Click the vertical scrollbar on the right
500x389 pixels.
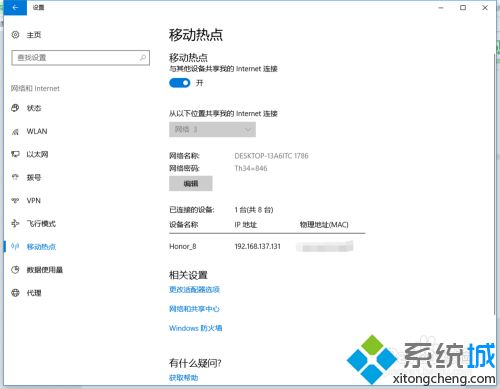tap(495, 183)
